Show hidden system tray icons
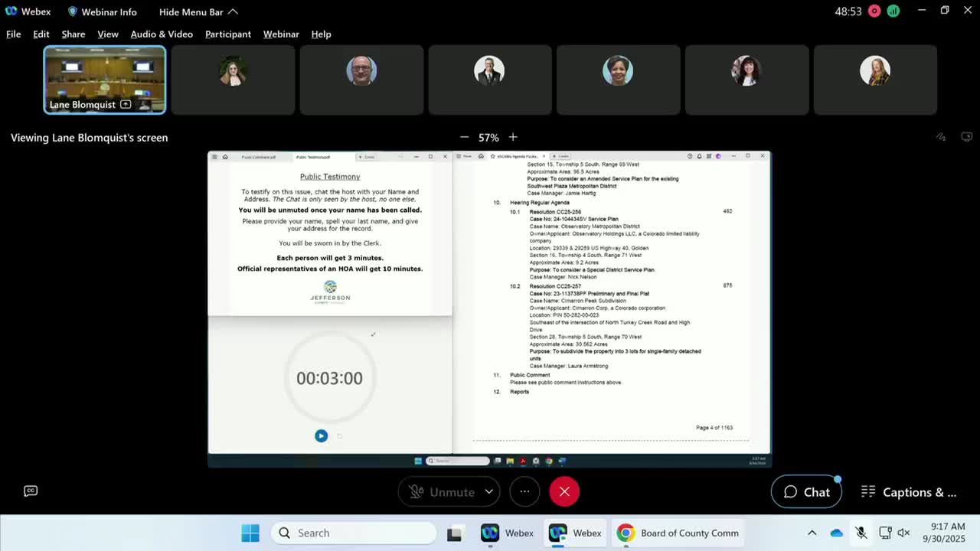The image size is (980, 551). pyautogui.click(x=812, y=533)
